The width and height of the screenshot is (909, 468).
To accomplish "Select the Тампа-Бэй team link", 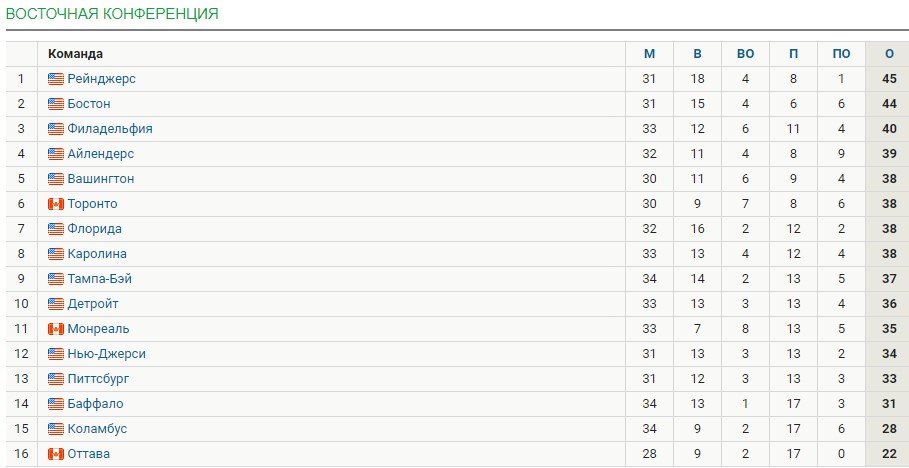I will pyautogui.click(x=99, y=279).
